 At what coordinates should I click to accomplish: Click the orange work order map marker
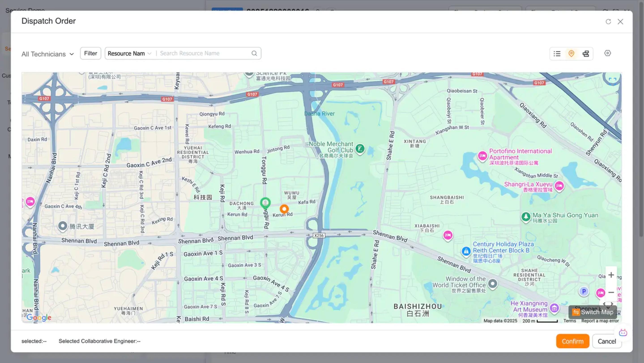(x=284, y=209)
